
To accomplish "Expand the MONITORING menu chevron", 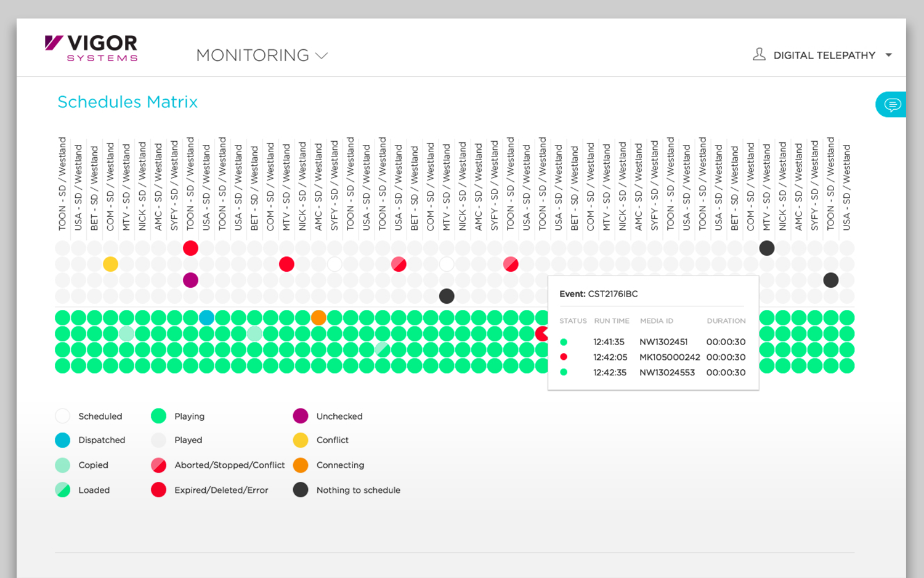I will point(322,55).
